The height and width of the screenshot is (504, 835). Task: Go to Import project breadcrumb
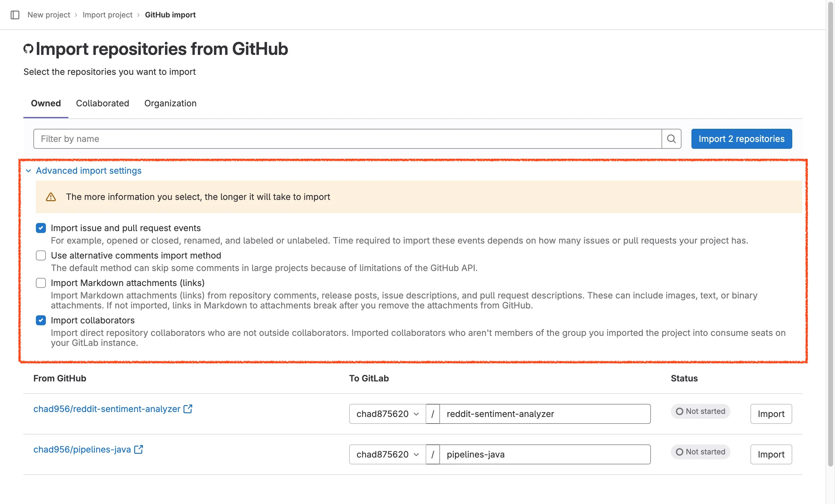(x=107, y=15)
